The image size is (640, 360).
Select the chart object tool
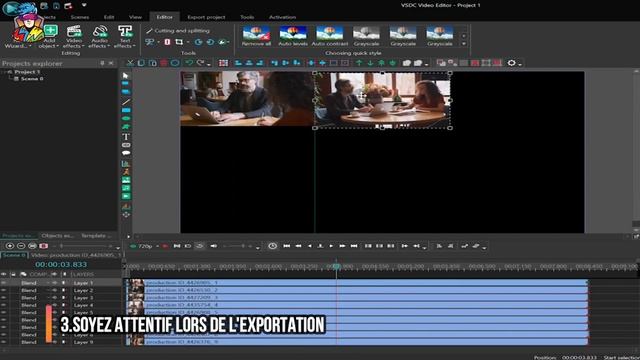(x=126, y=164)
